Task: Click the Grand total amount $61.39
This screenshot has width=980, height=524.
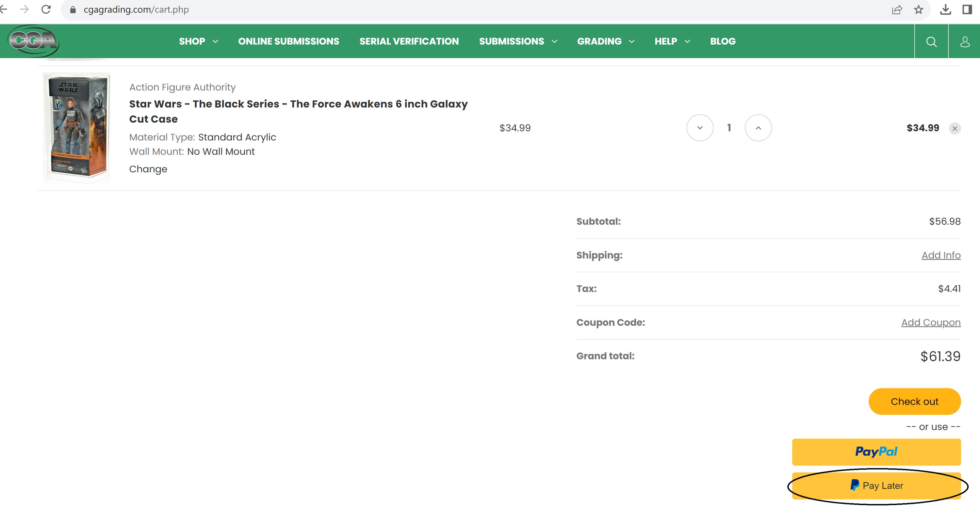Action: coord(940,356)
